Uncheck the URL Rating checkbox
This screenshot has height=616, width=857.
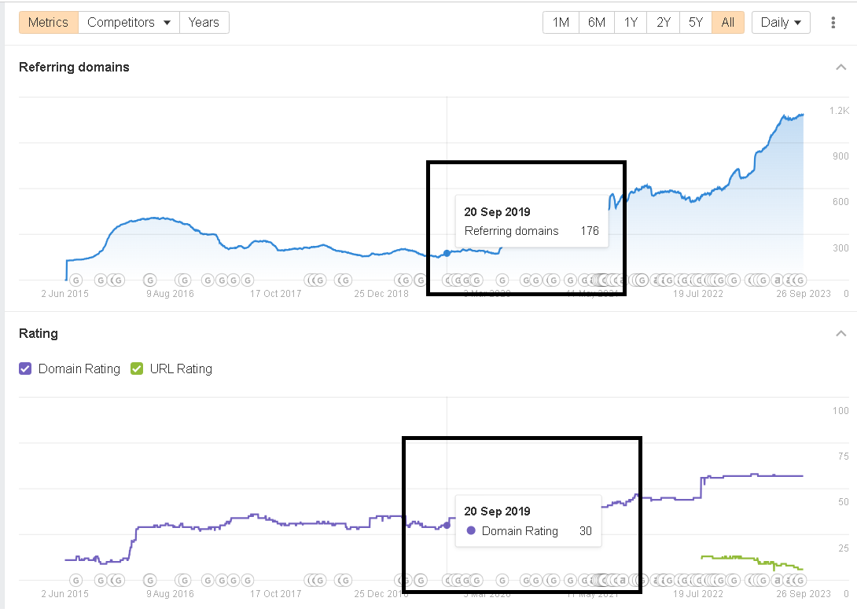coord(137,368)
